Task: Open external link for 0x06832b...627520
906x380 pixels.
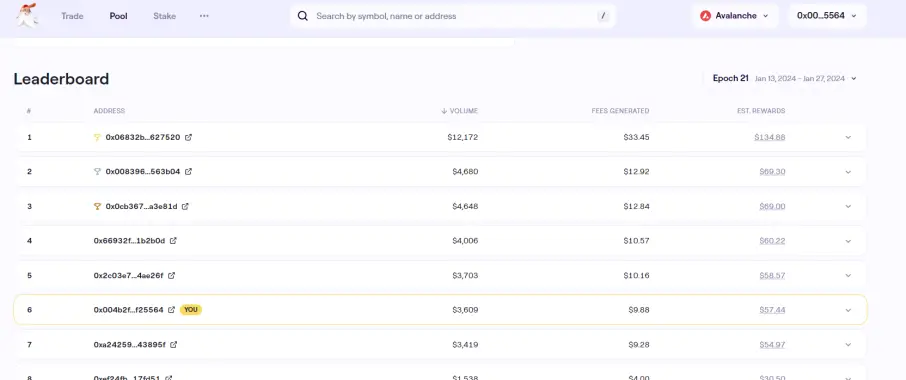Action: point(188,137)
